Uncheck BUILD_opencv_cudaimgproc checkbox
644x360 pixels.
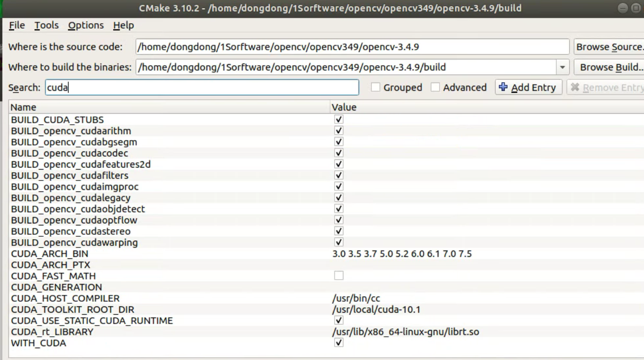click(x=339, y=186)
